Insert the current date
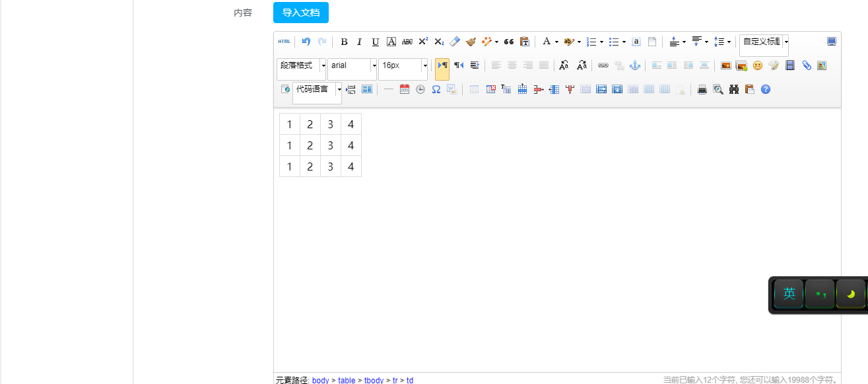The height and width of the screenshot is (384, 868). click(405, 89)
